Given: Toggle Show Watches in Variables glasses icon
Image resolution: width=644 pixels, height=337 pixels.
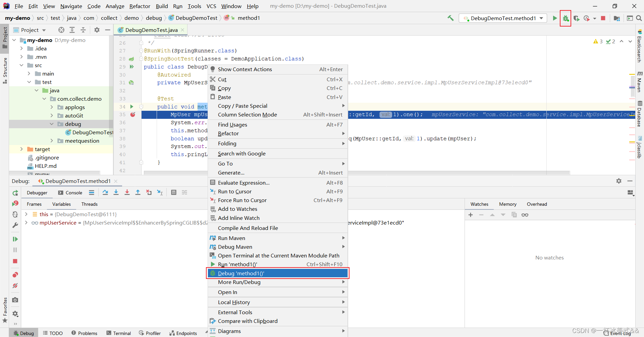Looking at the screenshot, I should 525,215.
